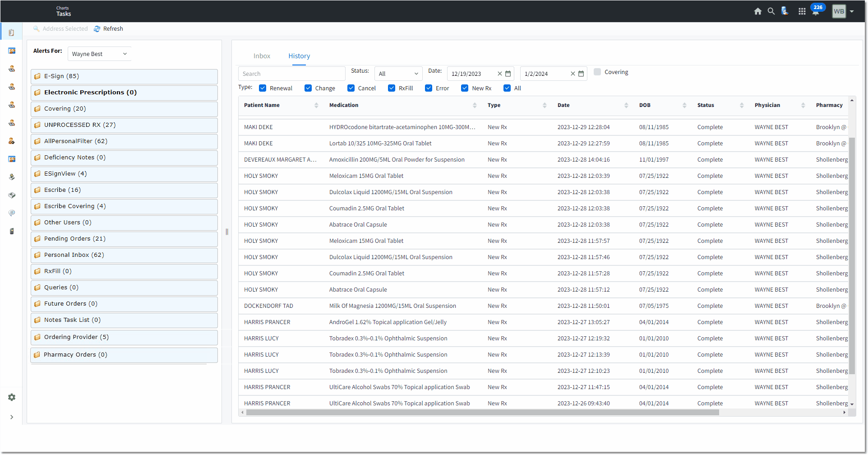This screenshot has width=868, height=455.
Task: Click the speech bubble messages icon in sidebar
Action: pos(12,213)
